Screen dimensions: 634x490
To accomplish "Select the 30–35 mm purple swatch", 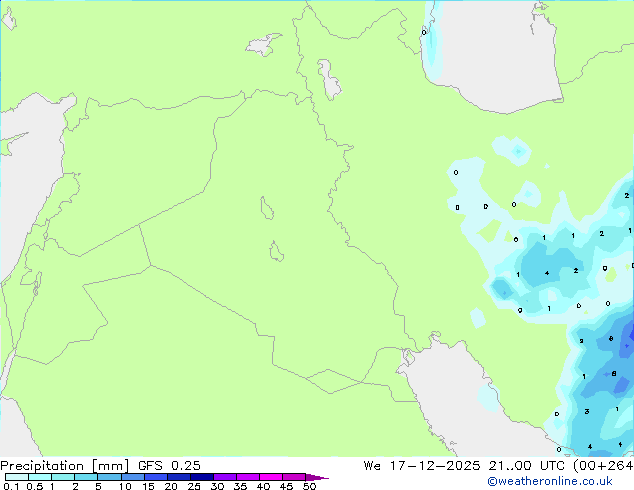I will tap(224, 477).
